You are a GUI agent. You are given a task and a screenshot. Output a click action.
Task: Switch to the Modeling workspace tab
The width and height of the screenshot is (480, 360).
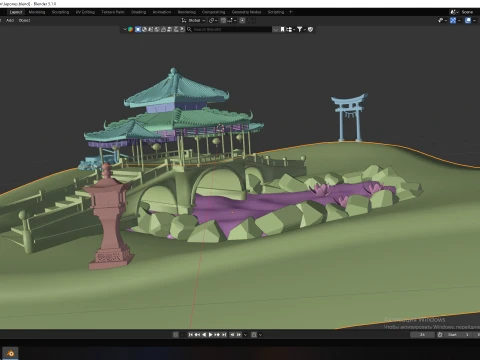tap(37, 12)
